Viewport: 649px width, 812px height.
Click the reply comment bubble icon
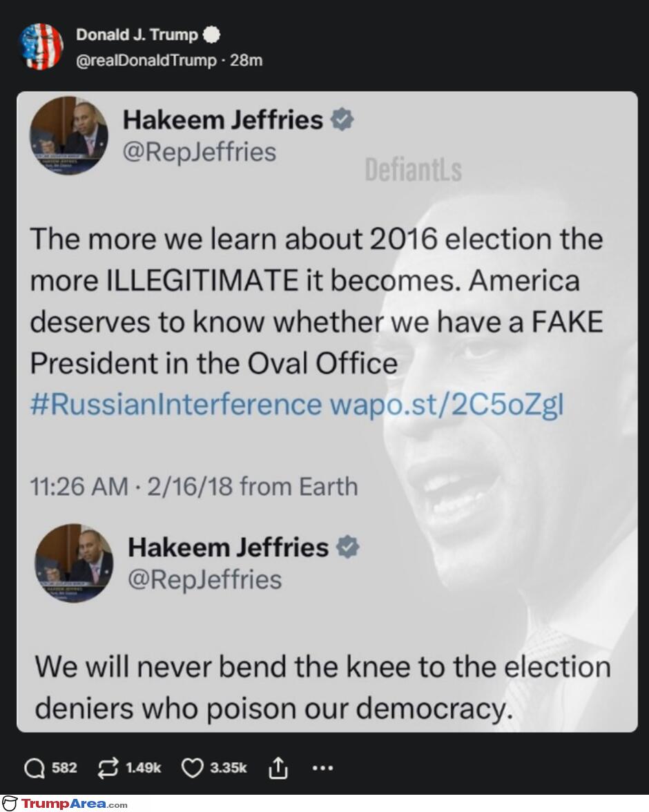[35, 768]
